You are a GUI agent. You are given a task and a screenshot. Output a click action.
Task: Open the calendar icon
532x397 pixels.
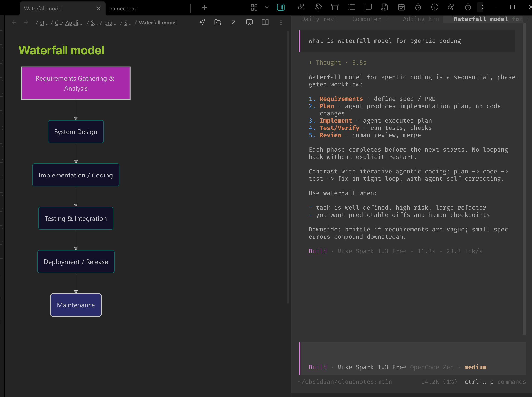click(x=401, y=7)
